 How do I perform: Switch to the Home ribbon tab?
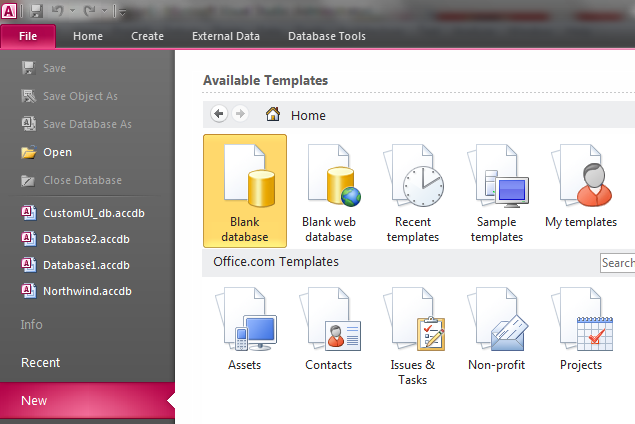pyautogui.click(x=88, y=36)
